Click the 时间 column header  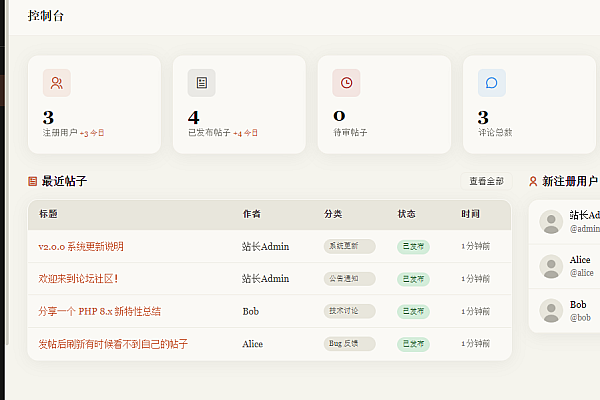[470, 214]
